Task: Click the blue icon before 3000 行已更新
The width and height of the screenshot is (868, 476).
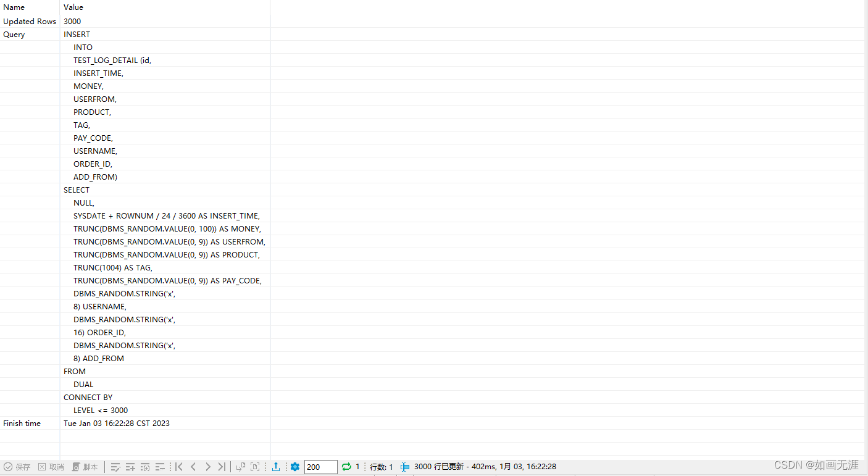Action: coord(405,467)
